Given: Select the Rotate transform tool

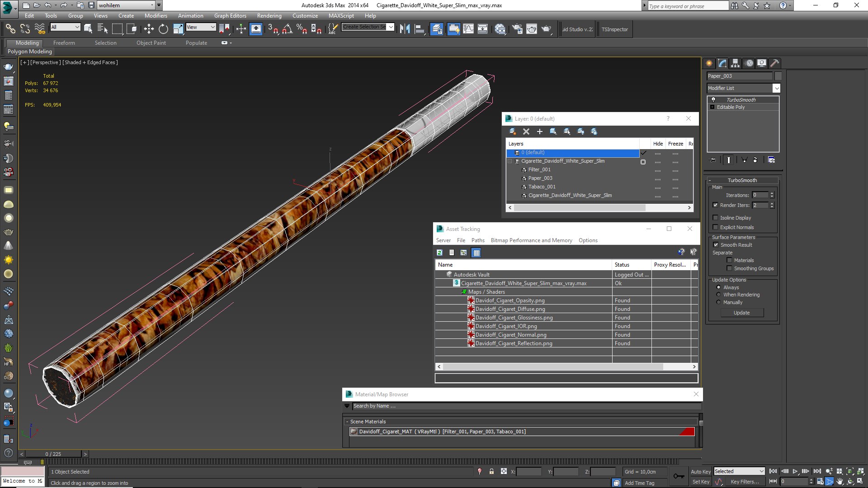Looking at the screenshot, I should pos(163,29).
